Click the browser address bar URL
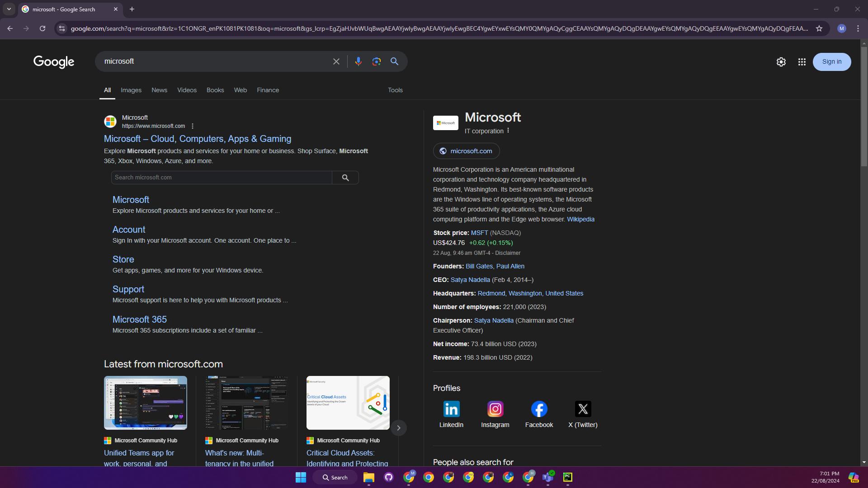 click(x=439, y=28)
